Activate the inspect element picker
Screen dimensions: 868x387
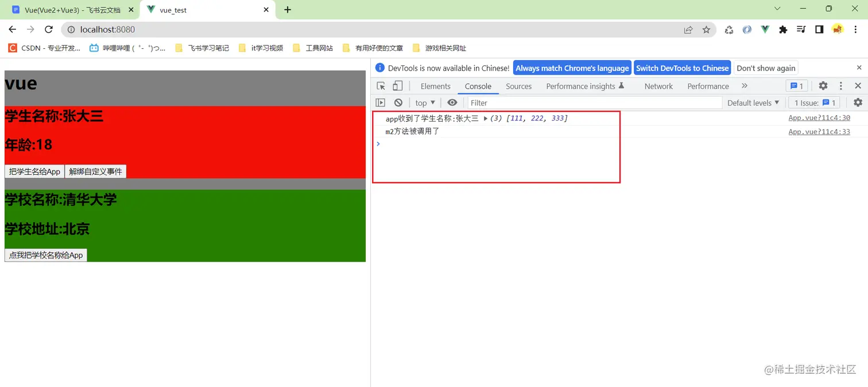point(381,86)
